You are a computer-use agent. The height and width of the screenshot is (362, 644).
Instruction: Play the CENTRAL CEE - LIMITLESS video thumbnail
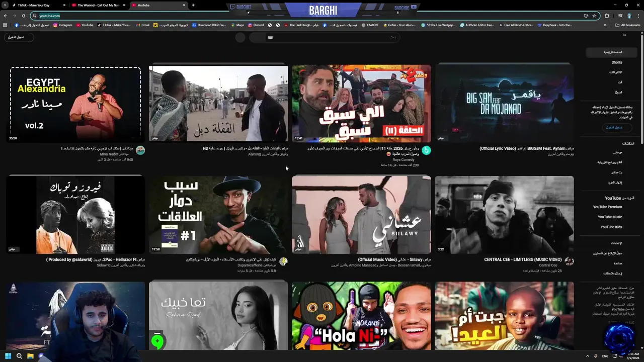[504, 215]
